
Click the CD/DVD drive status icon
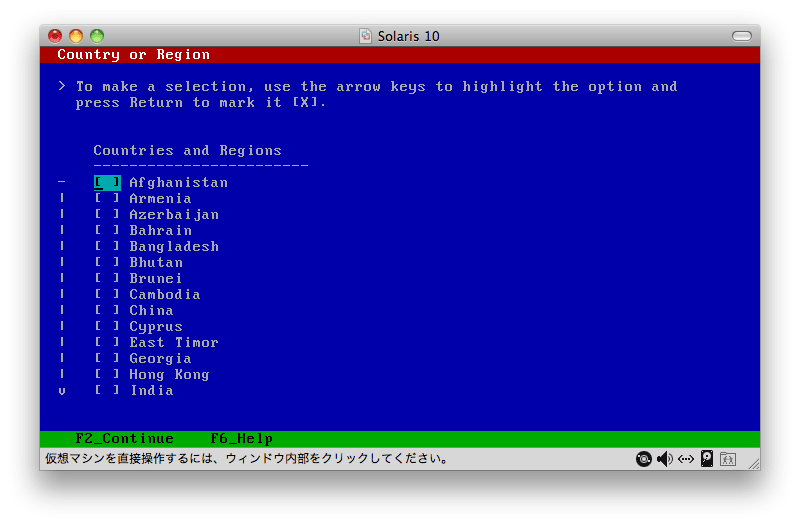pyautogui.click(x=645, y=459)
